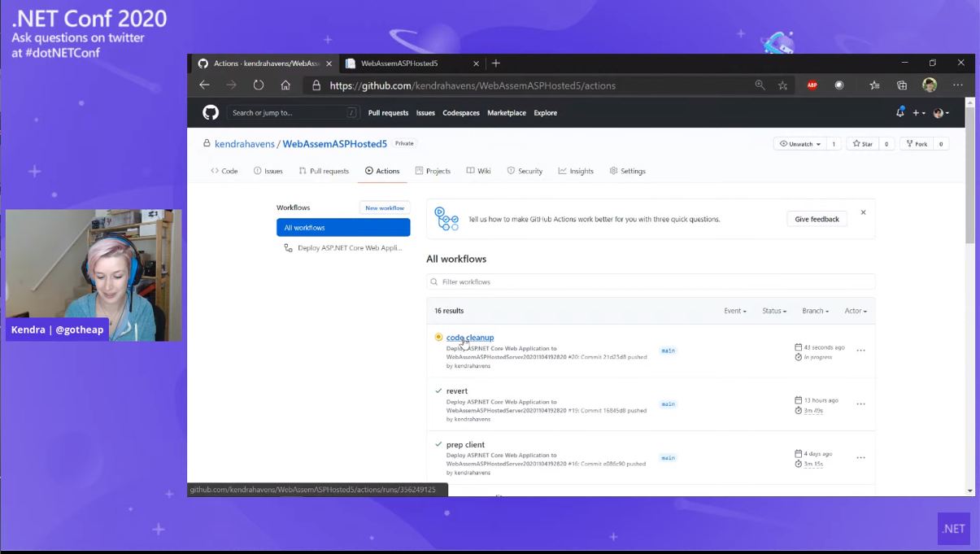
Task: Click the success checkmark of prep client run
Action: click(438, 444)
